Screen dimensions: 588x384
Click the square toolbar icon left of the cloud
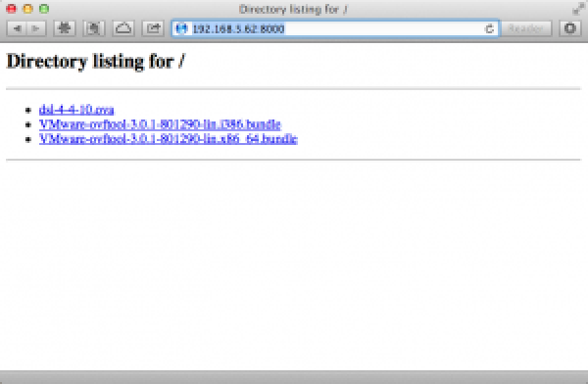click(94, 28)
